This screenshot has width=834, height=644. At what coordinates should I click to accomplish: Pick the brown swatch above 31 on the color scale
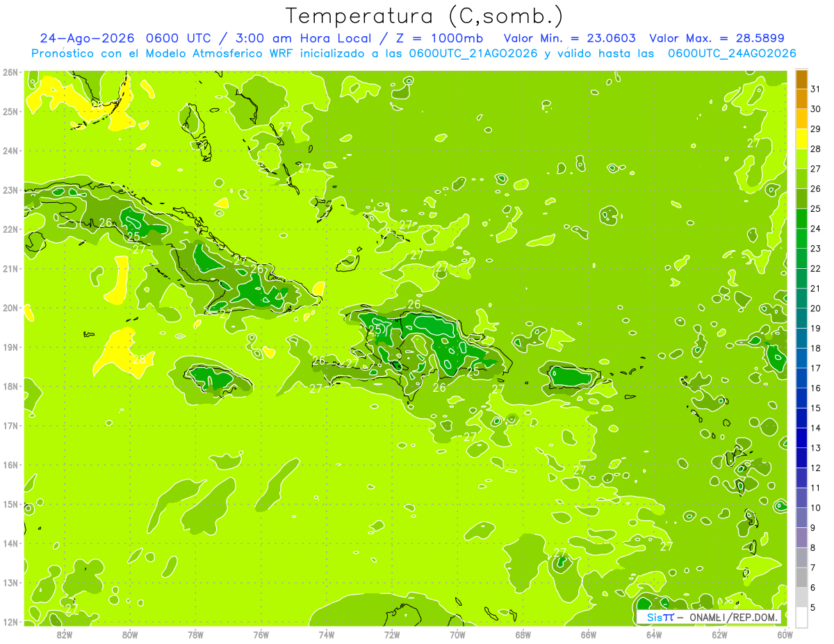[801, 79]
